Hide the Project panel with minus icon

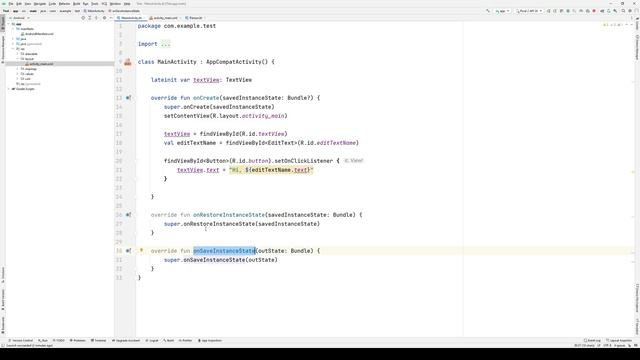tap(111, 18)
